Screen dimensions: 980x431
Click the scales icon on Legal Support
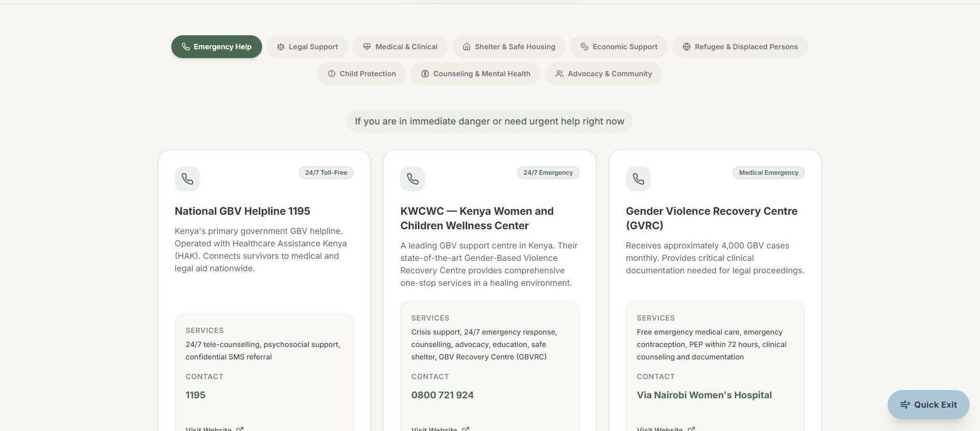281,47
